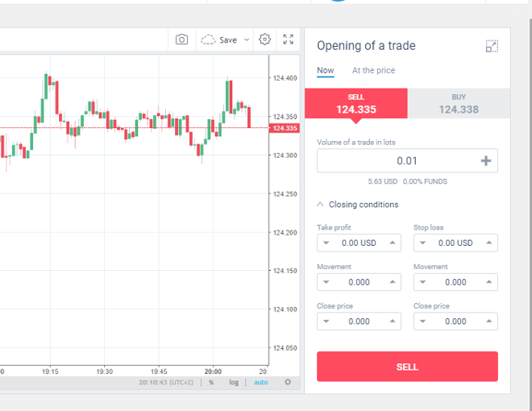Toggle auto scale on the chart

click(261, 382)
